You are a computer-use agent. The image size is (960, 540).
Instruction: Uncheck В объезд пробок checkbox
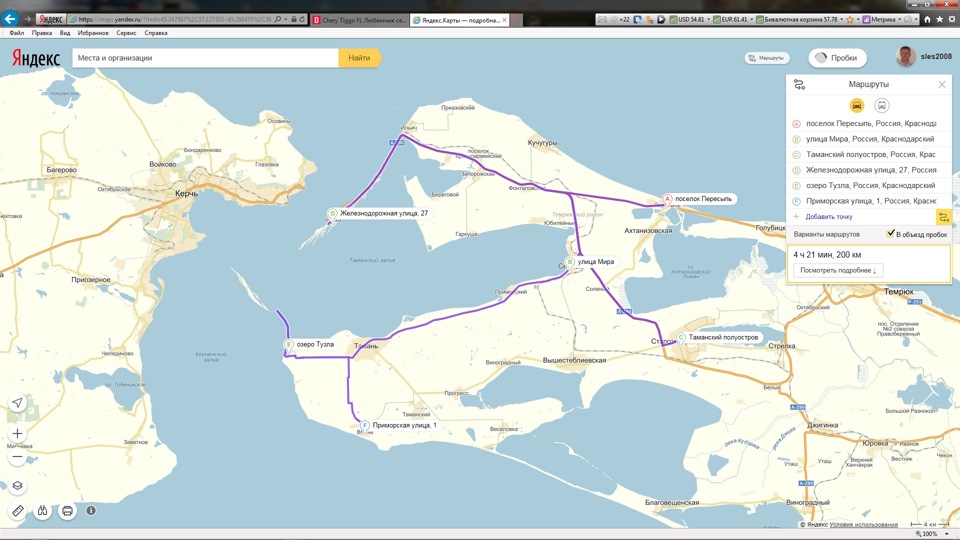(x=891, y=234)
